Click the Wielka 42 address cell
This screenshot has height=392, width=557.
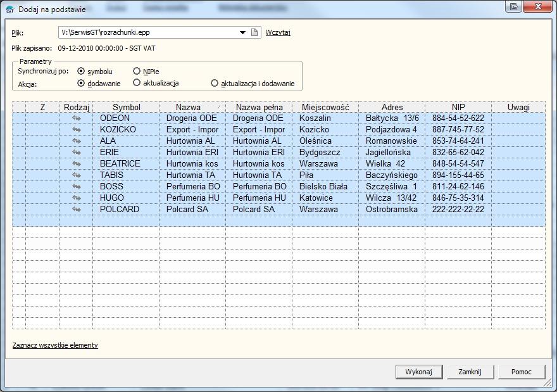tap(392, 163)
